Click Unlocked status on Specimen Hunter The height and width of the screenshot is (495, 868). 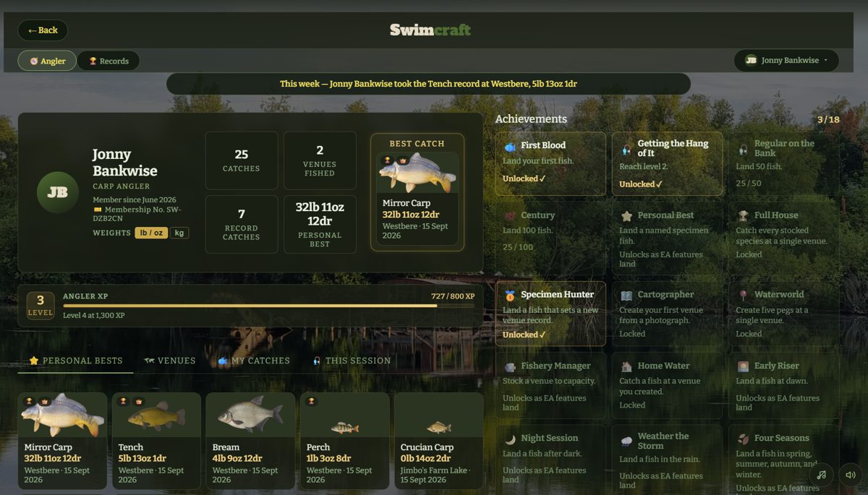[x=523, y=335]
